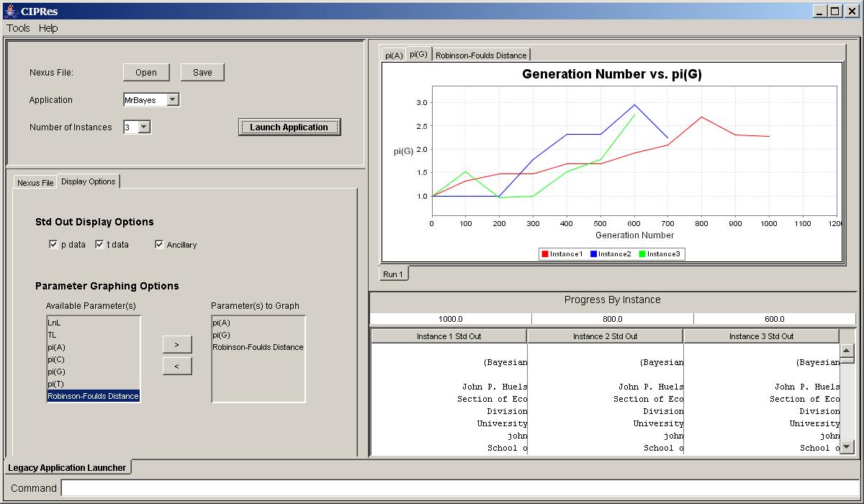The width and height of the screenshot is (864, 504).
Task: Toggle the t data checkbox
Action: click(x=99, y=245)
